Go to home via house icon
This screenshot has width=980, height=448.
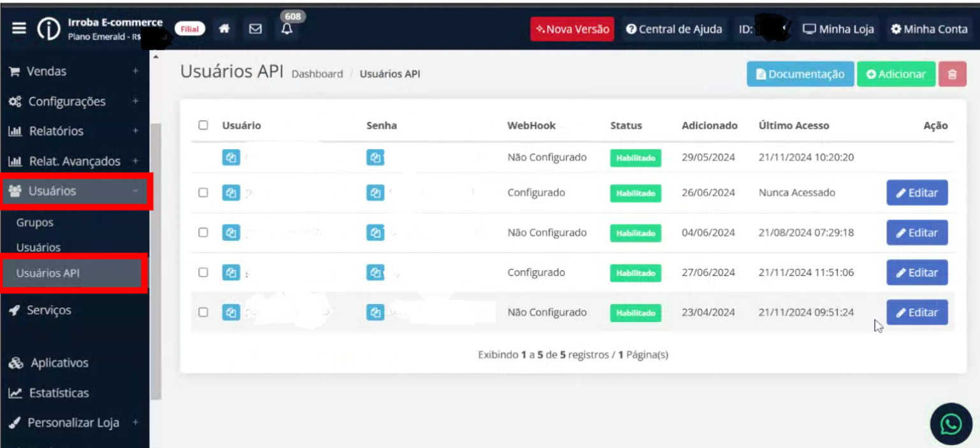pyautogui.click(x=224, y=29)
